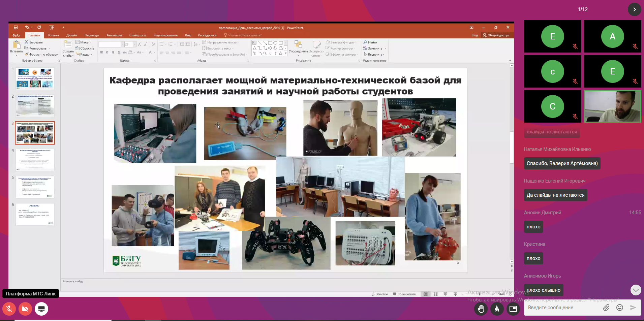The image size is (644, 321).
Task: Toggle microphone mute in meeting controls
Action: click(9, 309)
